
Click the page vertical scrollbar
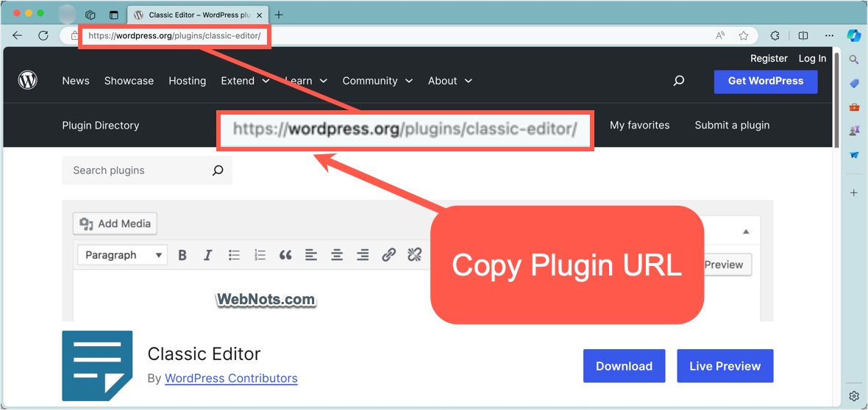838,101
